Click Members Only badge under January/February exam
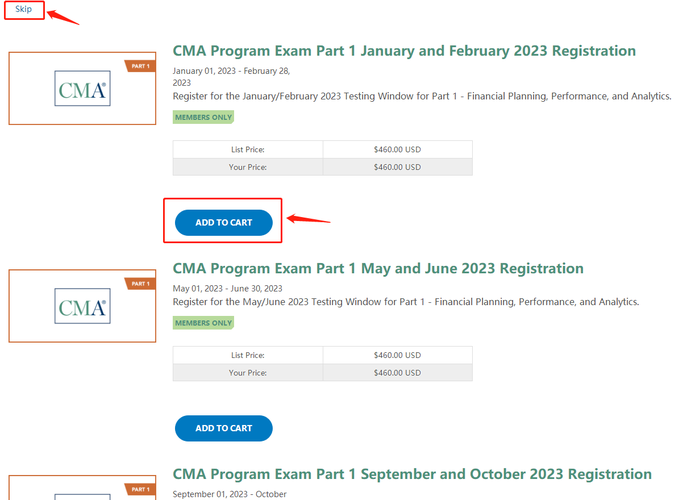The image size is (675, 500). (x=203, y=117)
